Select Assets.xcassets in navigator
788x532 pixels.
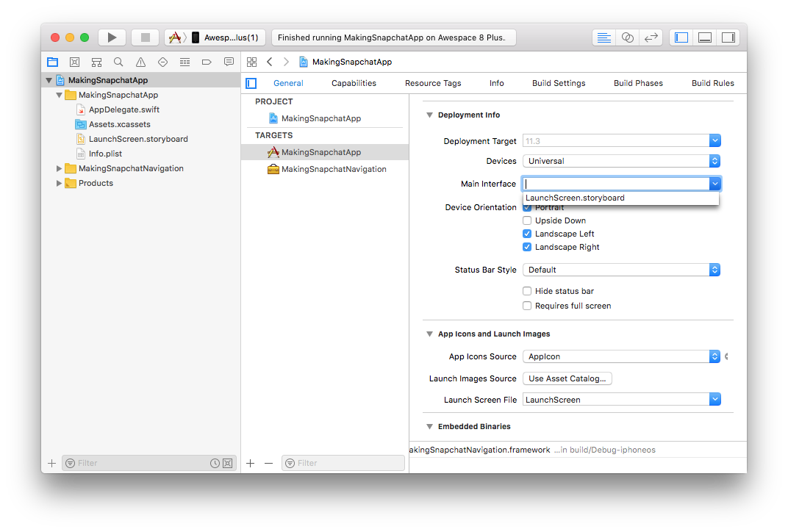[x=120, y=125]
